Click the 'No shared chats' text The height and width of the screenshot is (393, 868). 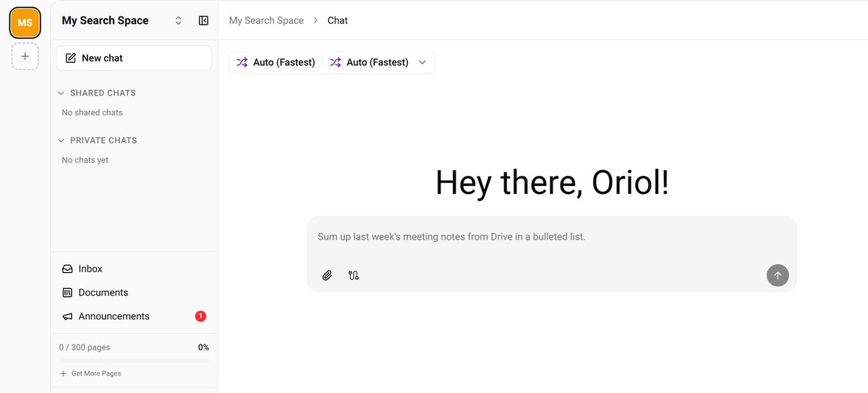92,112
